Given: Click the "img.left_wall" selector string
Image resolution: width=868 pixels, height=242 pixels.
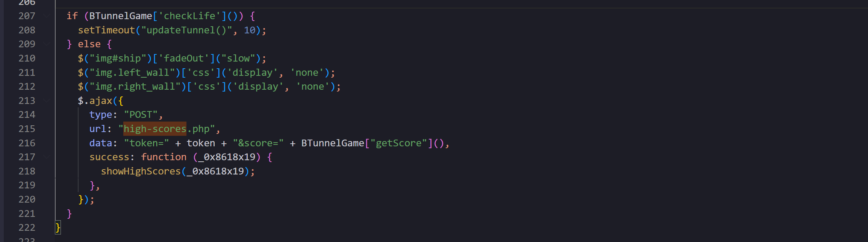Looking at the screenshot, I should (x=132, y=72).
